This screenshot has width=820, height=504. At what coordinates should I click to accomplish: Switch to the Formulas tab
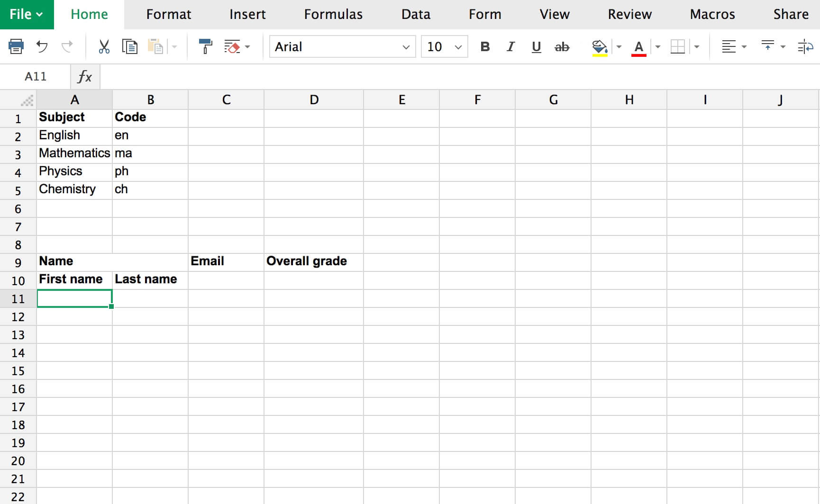coord(333,14)
